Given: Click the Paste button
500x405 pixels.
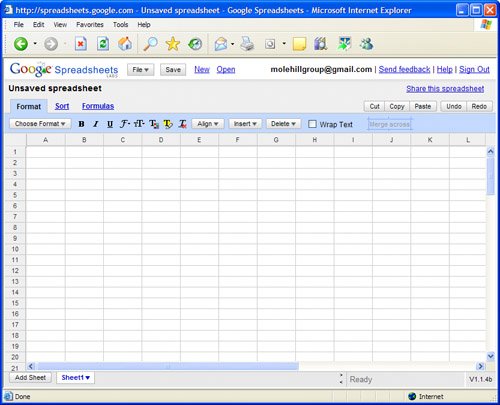Looking at the screenshot, I should click(x=423, y=106).
